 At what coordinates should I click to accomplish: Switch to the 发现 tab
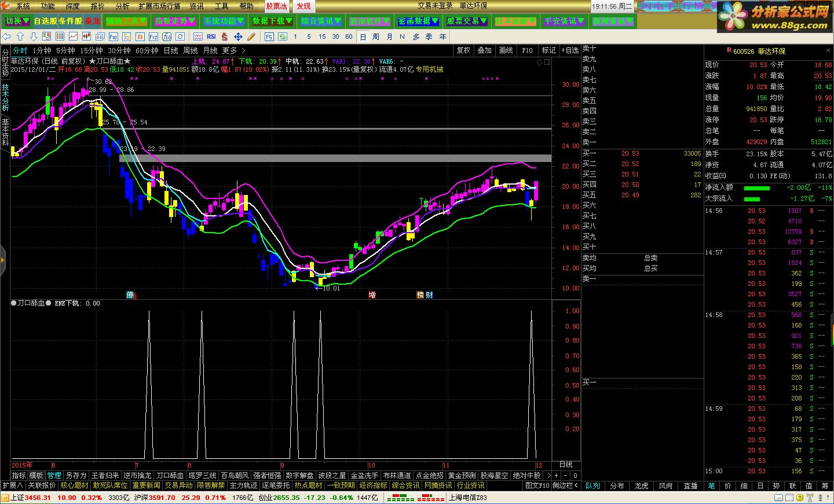click(303, 6)
